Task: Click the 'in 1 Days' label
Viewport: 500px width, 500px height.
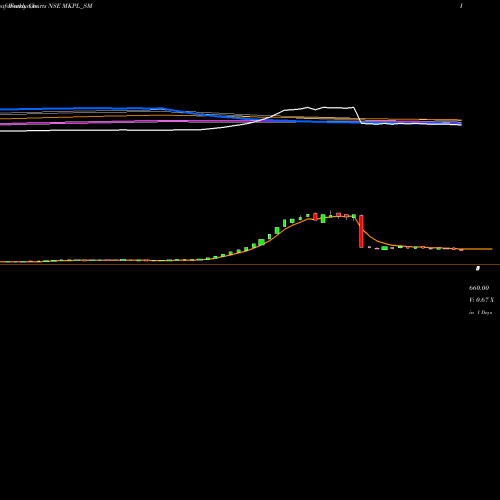Action: (x=480, y=312)
